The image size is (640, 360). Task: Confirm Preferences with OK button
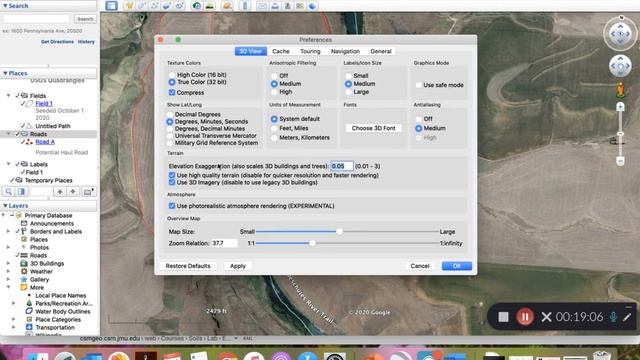[457, 266]
